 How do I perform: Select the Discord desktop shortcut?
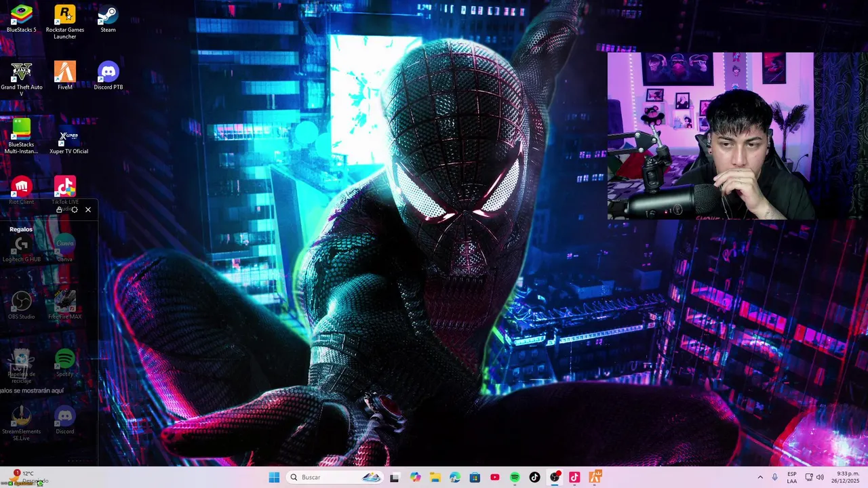[65, 420]
